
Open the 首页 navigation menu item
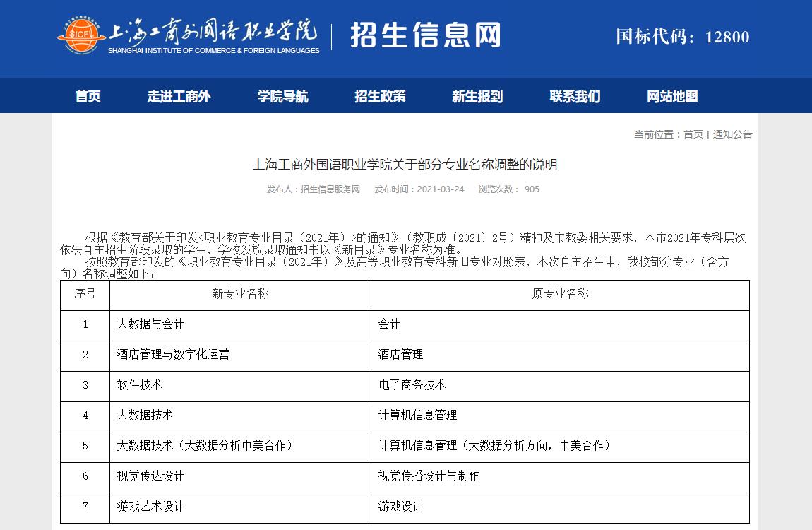[x=88, y=96]
